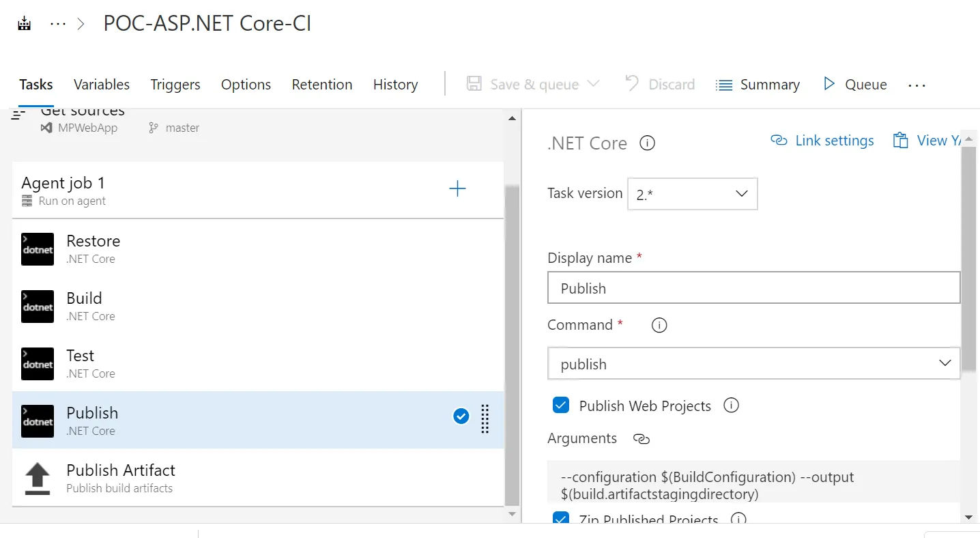This screenshot has width=980, height=538.
Task: Click the blue selected checkmark on Publish task
Action: [x=461, y=416]
